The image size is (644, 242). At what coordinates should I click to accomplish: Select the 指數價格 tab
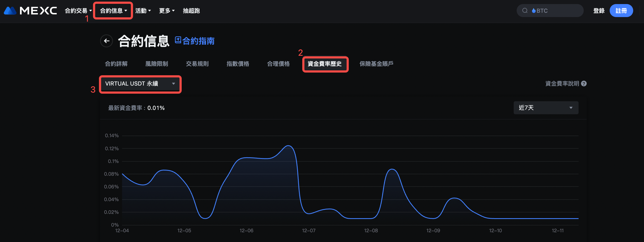click(x=238, y=64)
